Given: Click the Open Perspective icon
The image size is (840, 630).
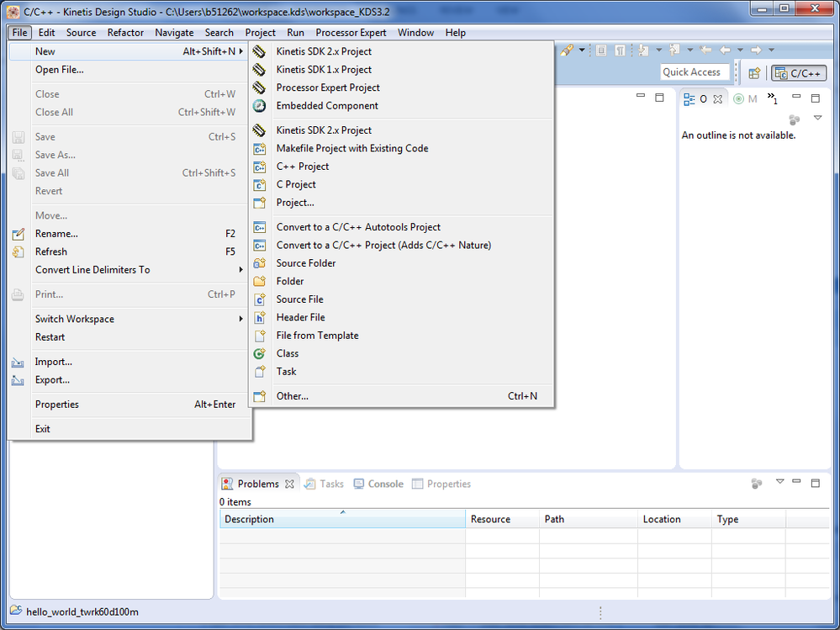Looking at the screenshot, I should click(754, 73).
